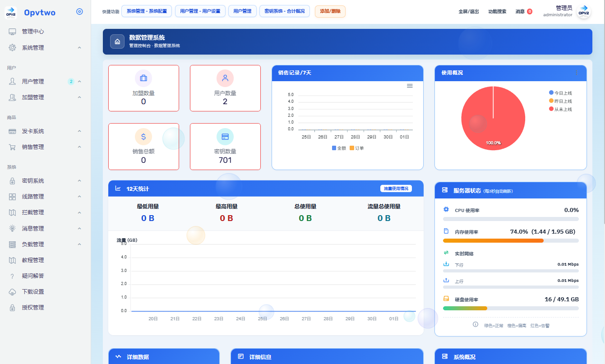Click the CPU chip icon in 服务器状态
The height and width of the screenshot is (364, 605).
click(x=446, y=210)
